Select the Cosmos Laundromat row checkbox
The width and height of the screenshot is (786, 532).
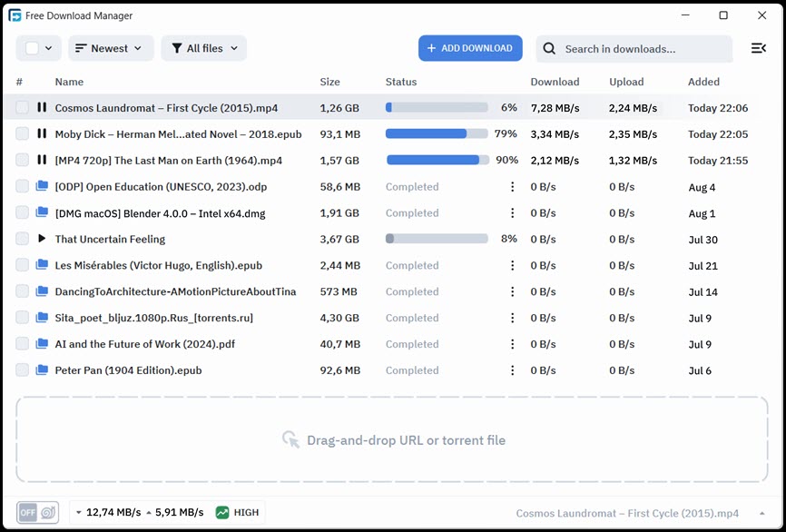pos(22,107)
